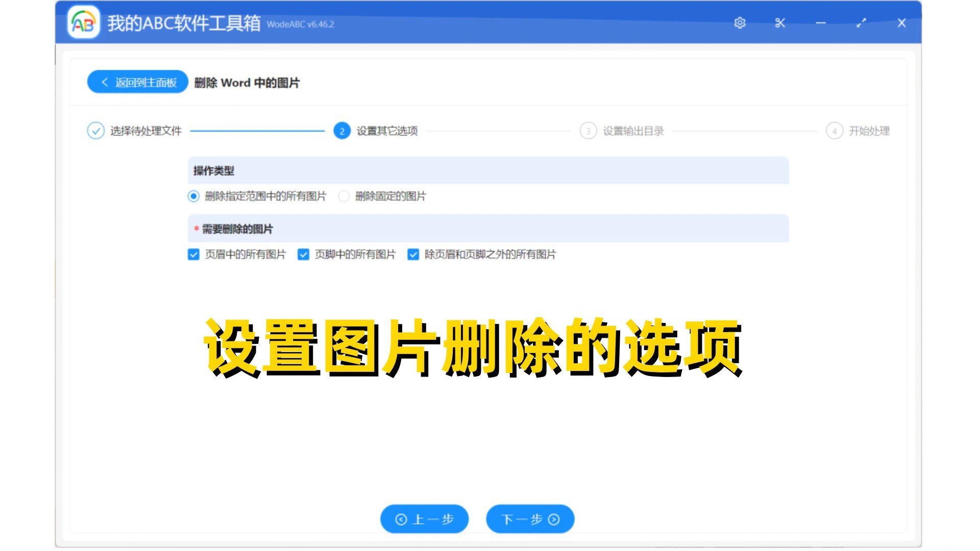Screen dimensions: 980x551
Task: Maximize the window with expand icon
Action: pyautogui.click(x=862, y=23)
